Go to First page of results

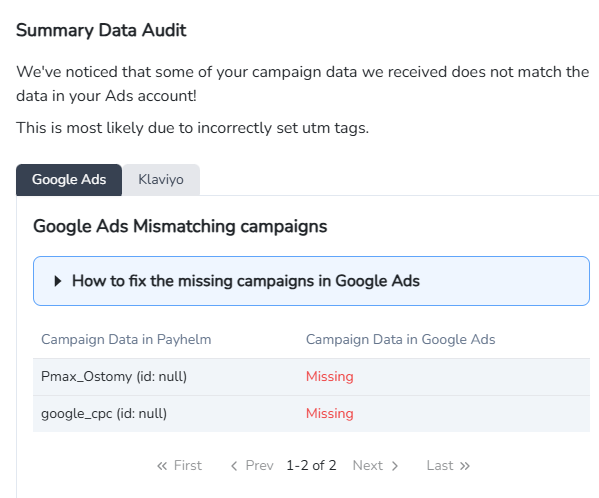(x=180, y=466)
